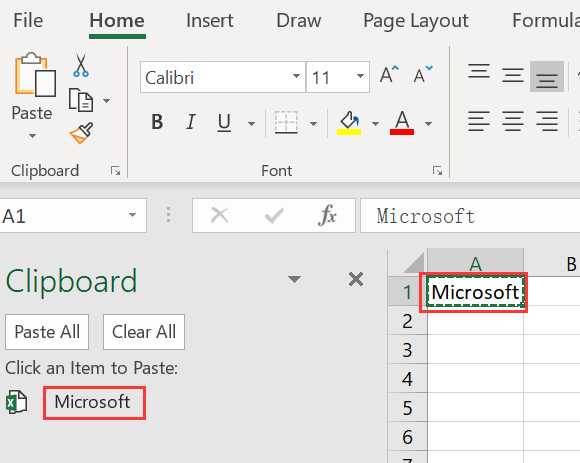580x463 pixels.
Task: Click the Increase Font Size icon
Action: (x=389, y=75)
